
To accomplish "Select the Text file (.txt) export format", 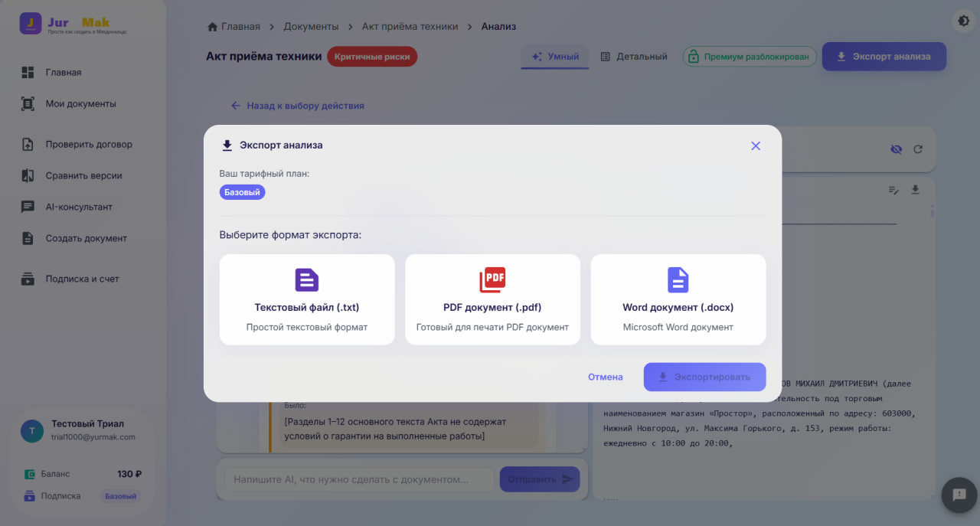I will tap(307, 299).
